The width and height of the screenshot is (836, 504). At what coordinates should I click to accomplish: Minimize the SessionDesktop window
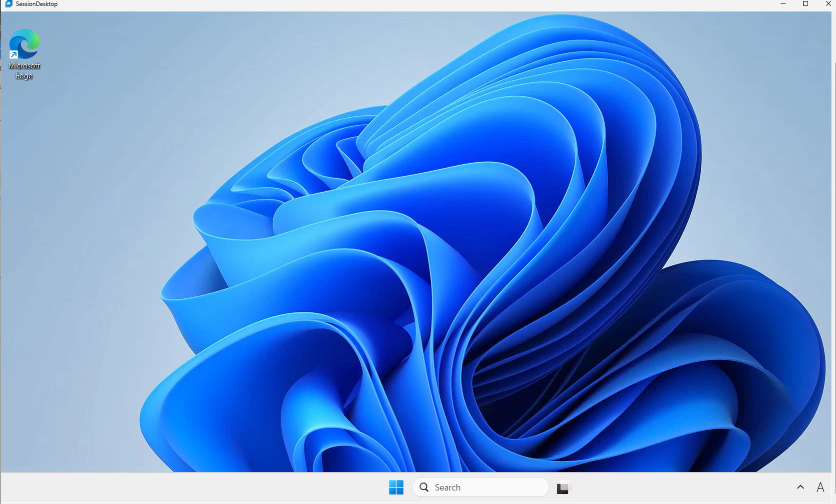pyautogui.click(x=783, y=4)
